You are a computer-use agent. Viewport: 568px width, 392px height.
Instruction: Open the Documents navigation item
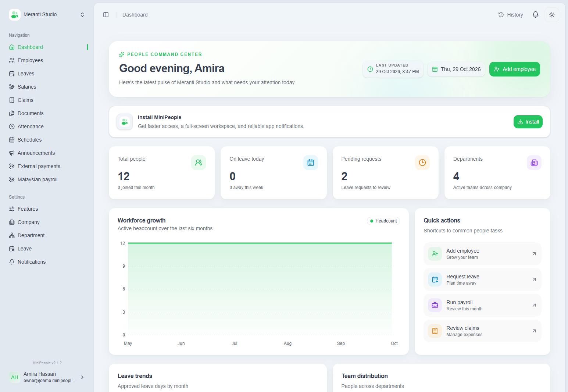(x=47, y=113)
